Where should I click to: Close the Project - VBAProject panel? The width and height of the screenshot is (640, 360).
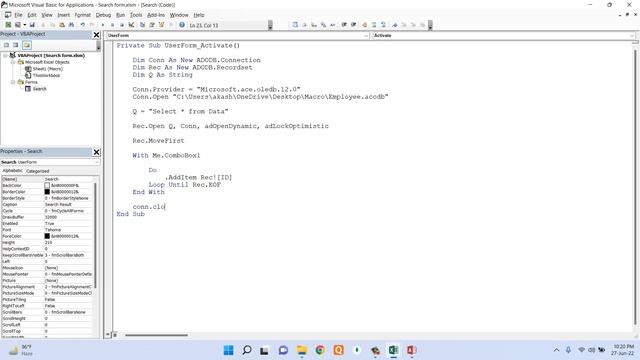pos(96,35)
